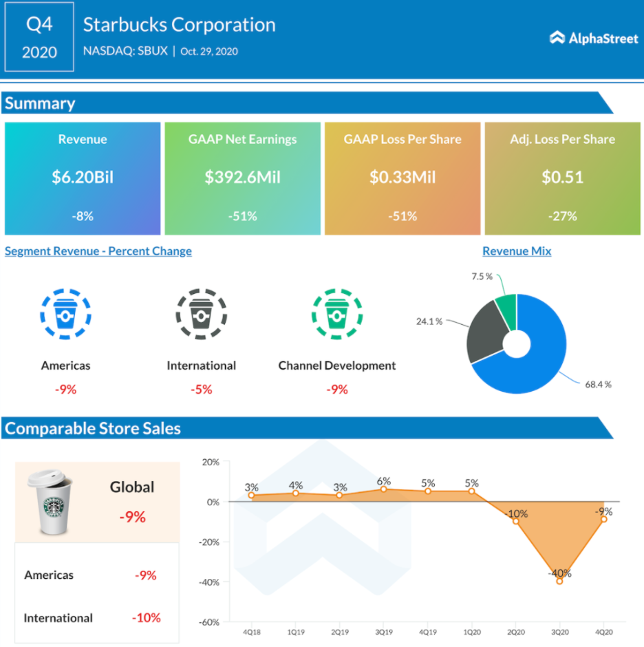The height and width of the screenshot is (647, 644).
Task: Click the Summary section header
Action: tap(40, 103)
